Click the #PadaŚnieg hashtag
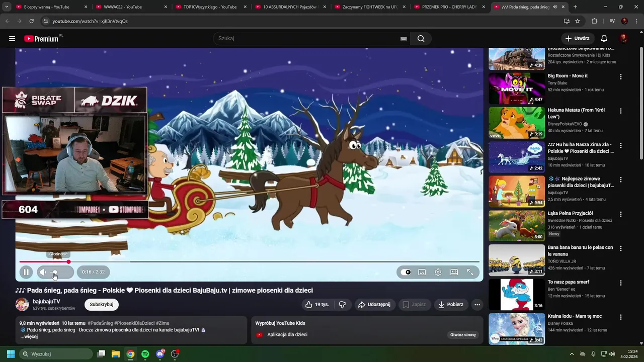Screen dimensions: 644x362 point(100,323)
